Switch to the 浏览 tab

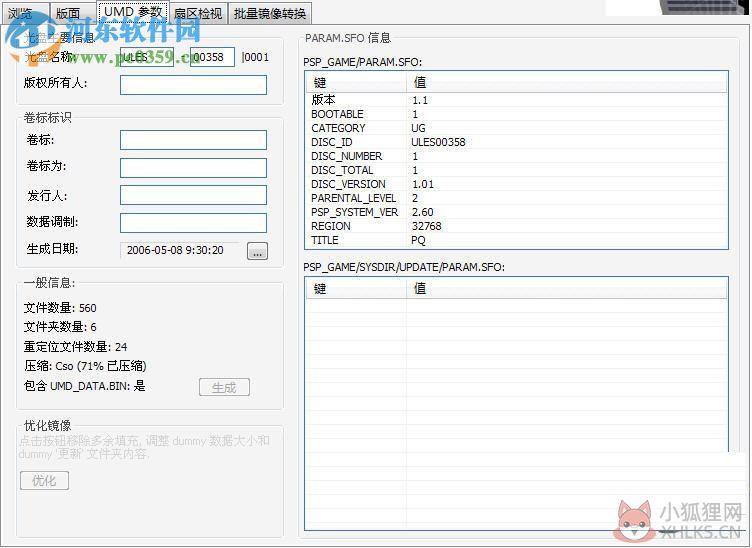pyautogui.click(x=24, y=13)
